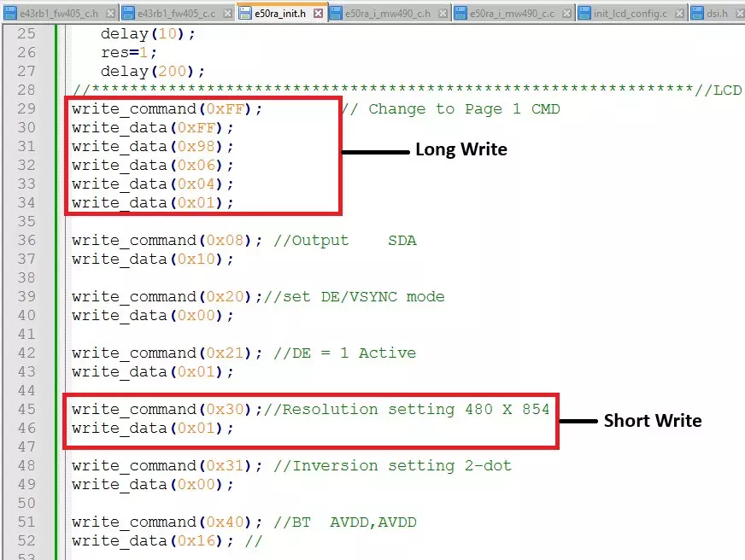This screenshot has width=745, height=560.
Task: Close the init_lcd_config.c tab
Action: point(678,13)
